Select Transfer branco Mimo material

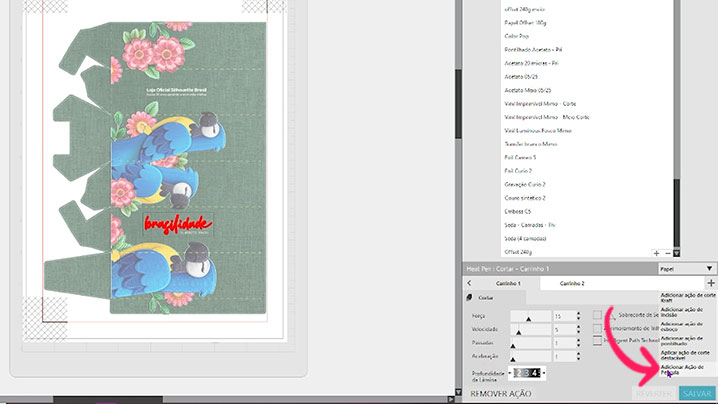[x=530, y=144]
